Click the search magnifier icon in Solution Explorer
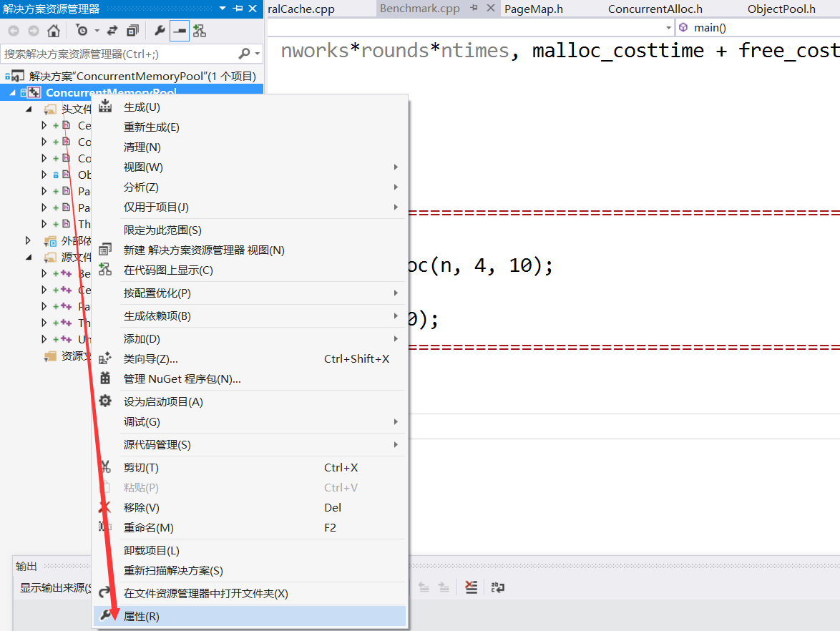 244,54
